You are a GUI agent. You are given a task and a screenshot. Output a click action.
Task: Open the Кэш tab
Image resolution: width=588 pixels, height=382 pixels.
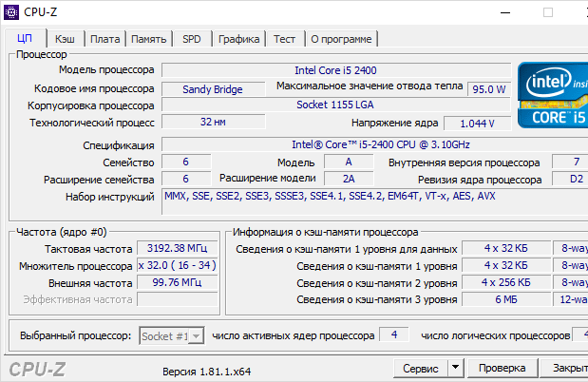pos(65,39)
